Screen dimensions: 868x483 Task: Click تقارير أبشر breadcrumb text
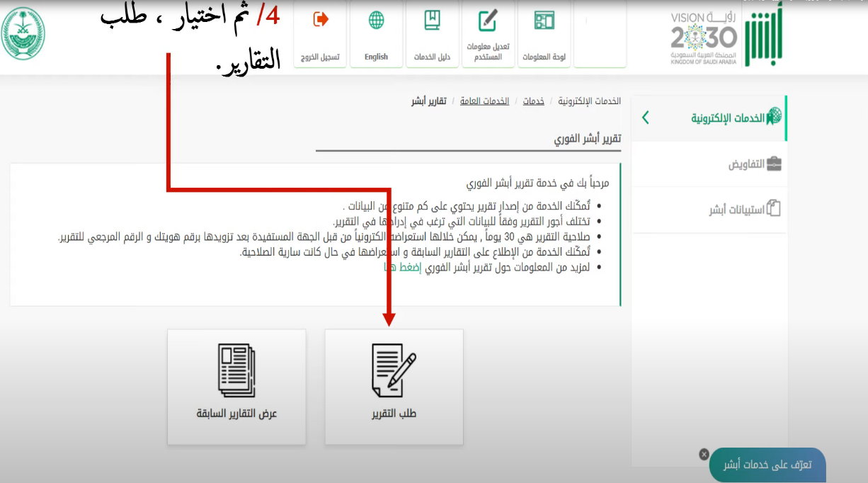click(x=429, y=101)
